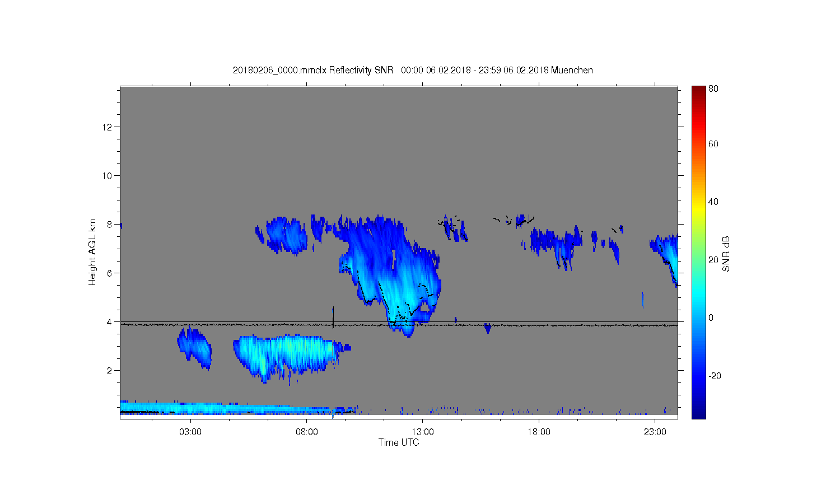Click the colorbar value 80
The image size is (840, 504).
713,88
